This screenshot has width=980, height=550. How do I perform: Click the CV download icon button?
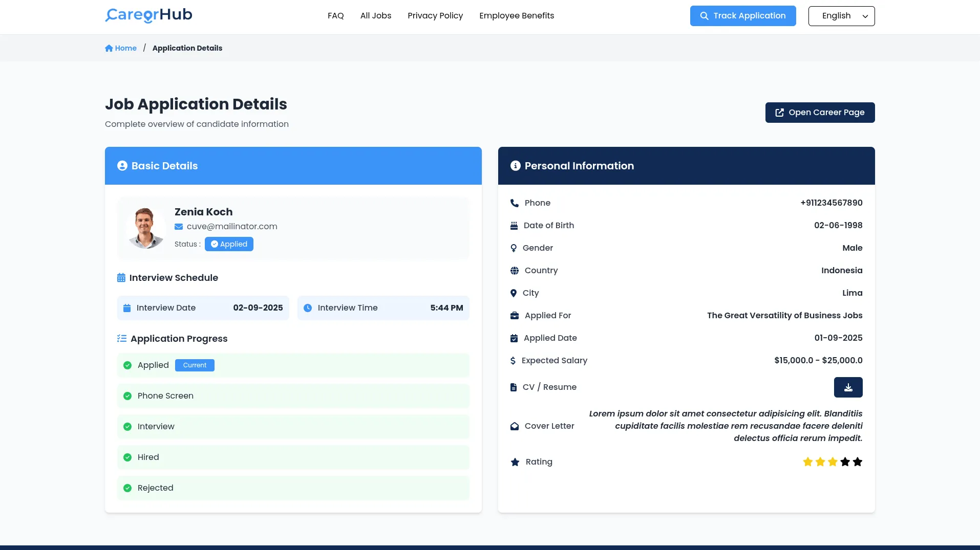click(848, 387)
